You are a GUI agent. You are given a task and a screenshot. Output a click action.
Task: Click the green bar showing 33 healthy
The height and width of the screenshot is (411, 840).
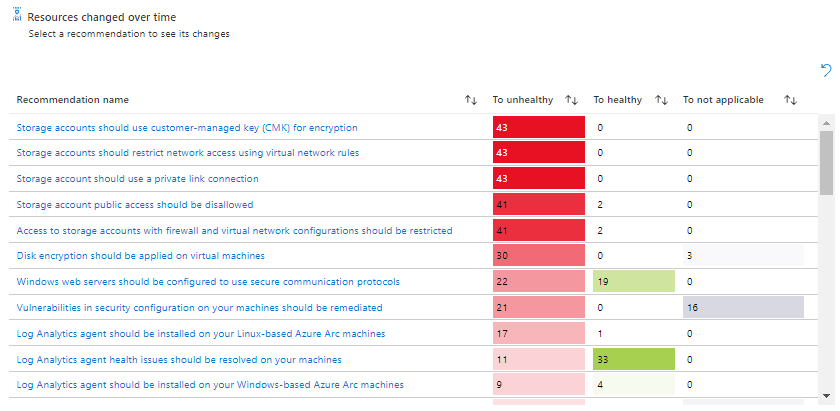point(634,359)
